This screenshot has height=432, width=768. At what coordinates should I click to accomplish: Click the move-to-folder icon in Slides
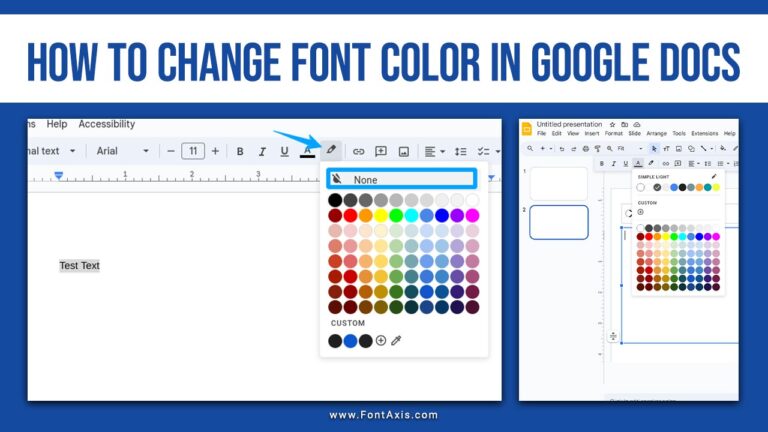pyautogui.click(x=624, y=124)
